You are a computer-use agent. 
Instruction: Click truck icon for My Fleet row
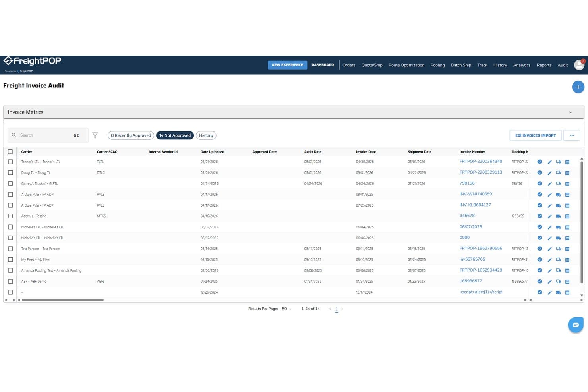[x=558, y=259]
